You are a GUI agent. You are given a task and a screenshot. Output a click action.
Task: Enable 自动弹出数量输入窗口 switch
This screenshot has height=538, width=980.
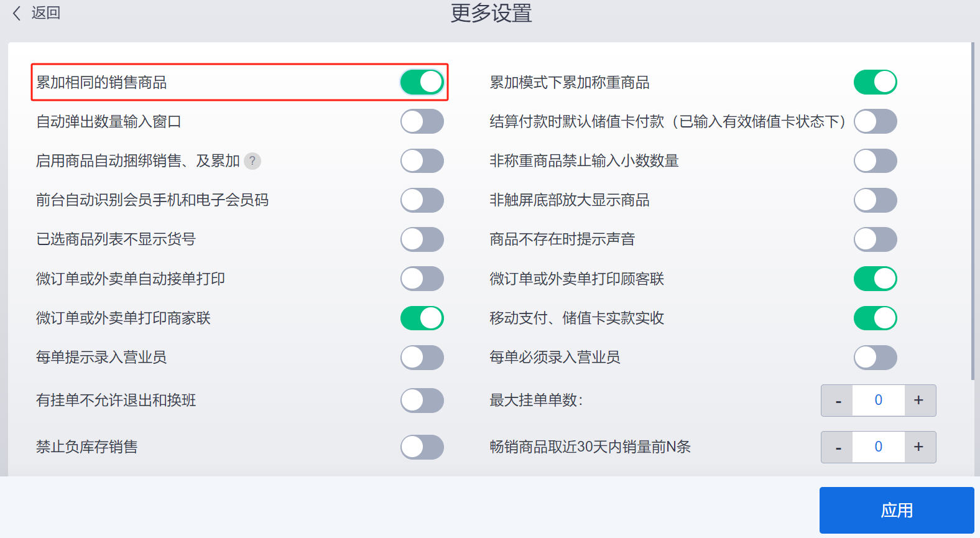click(x=422, y=121)
